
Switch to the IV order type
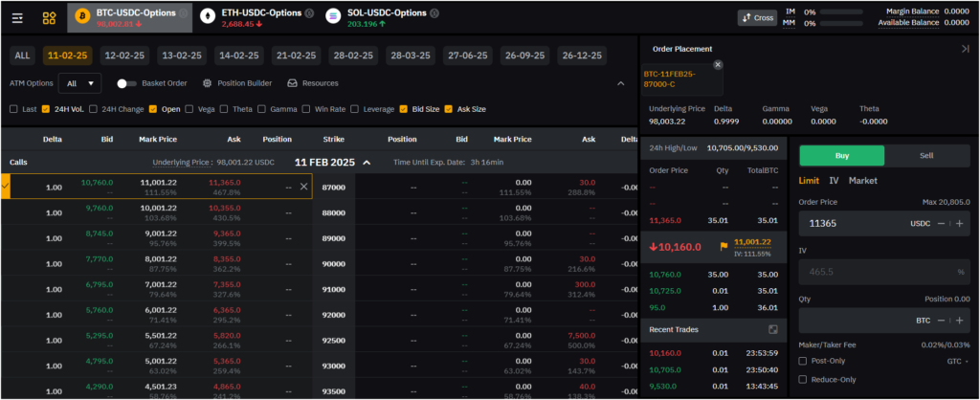tap(834, 181)
